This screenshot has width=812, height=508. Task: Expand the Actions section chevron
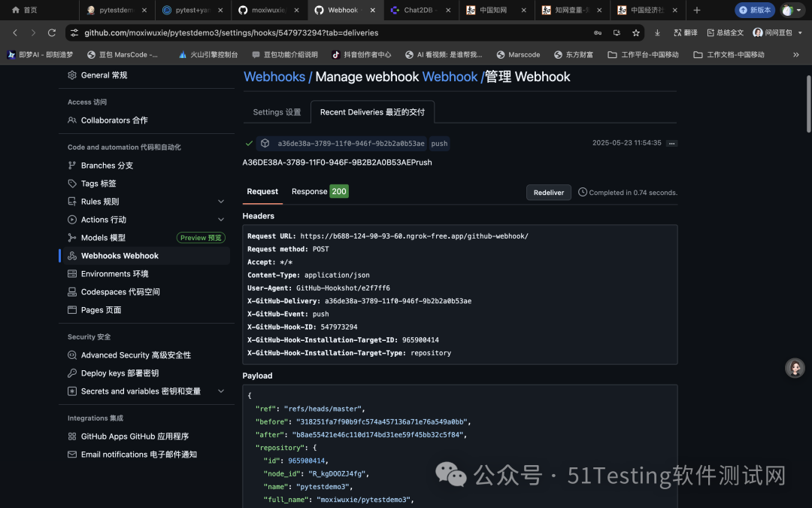pos(221,220)
